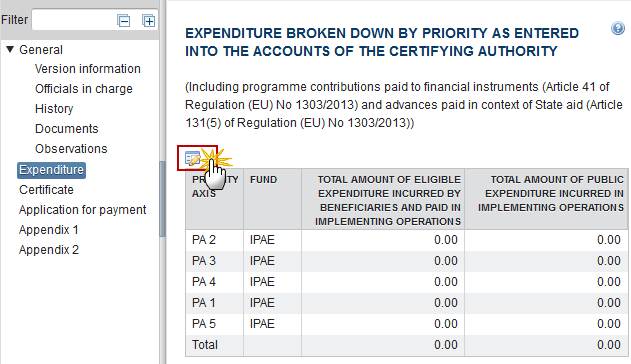
Task: Select the PA 2 table row
Action: tap(407, 240)
